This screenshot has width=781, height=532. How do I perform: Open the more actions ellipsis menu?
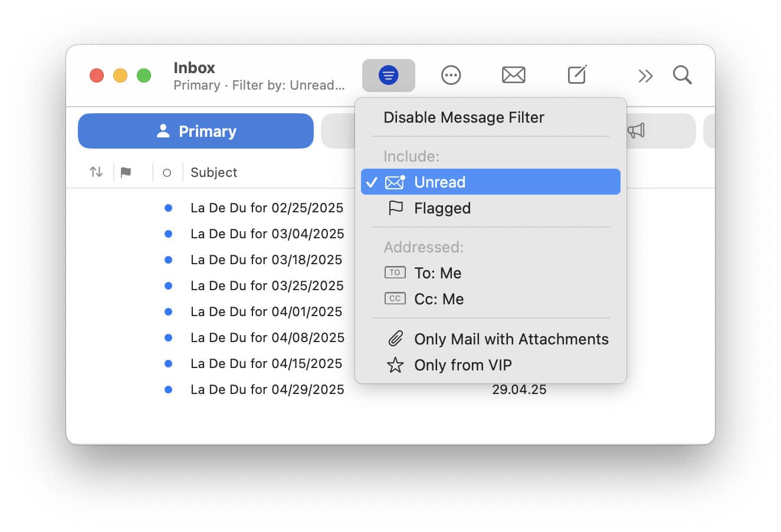tap(451, 75)
